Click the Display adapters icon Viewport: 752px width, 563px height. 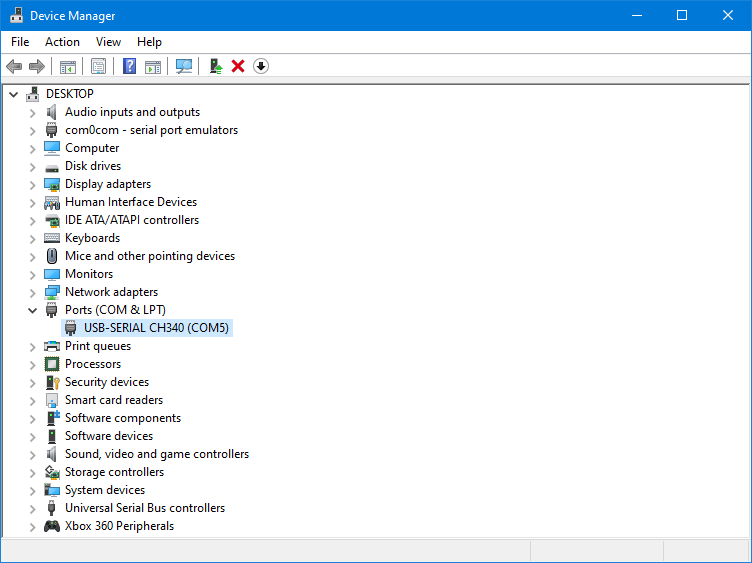tap(52, 184)
